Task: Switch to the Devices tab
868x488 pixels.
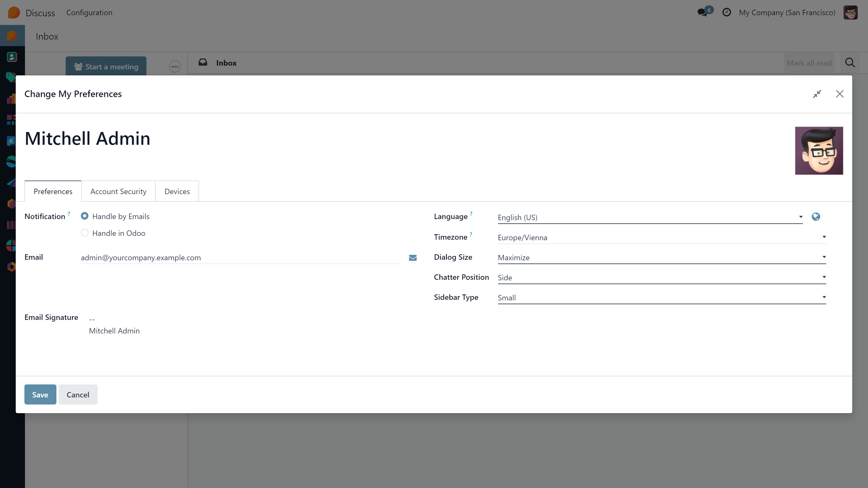Action: point(177,191)
